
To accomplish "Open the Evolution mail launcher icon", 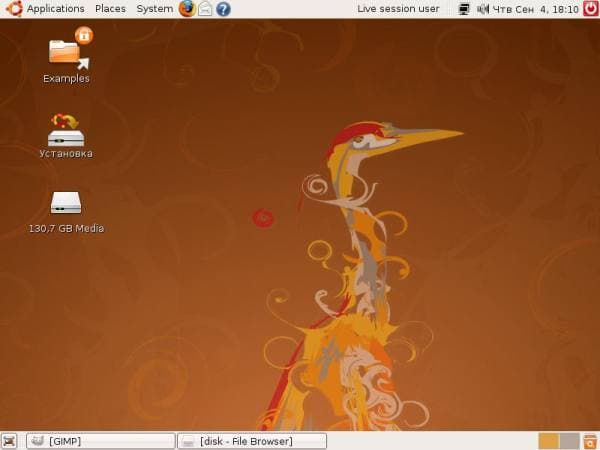I will (x=205, y=9).
